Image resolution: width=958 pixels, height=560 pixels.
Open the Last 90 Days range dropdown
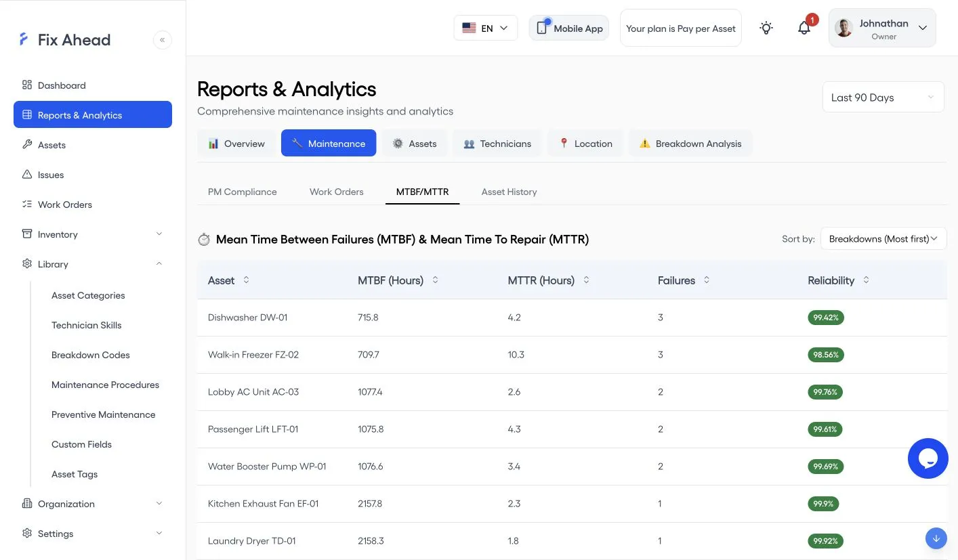click(x=883, y=98)
